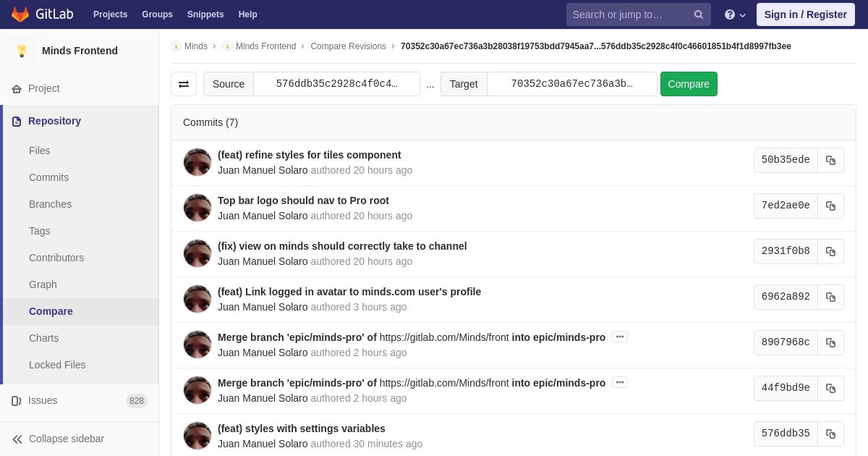Screen dimensions: 868x456
Task: Swap source and target revisions icon
Action: click(184, 84)
